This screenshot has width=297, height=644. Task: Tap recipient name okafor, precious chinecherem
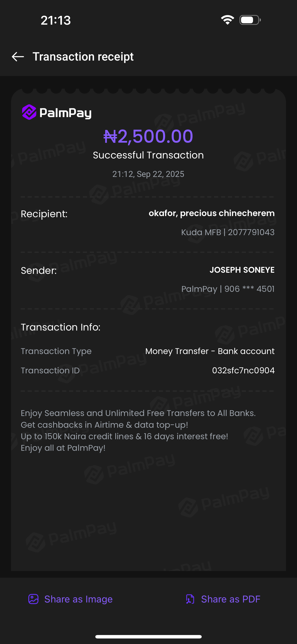(x=212, y=213)
